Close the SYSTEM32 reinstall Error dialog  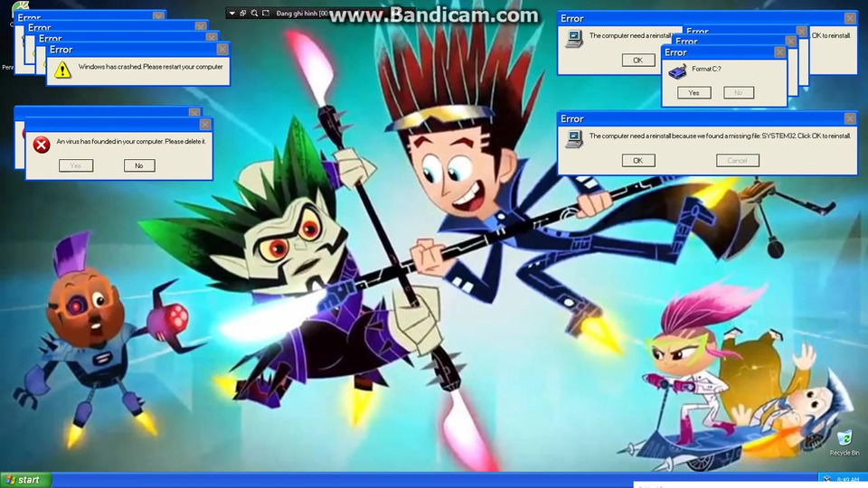click(x=850, y=118)
